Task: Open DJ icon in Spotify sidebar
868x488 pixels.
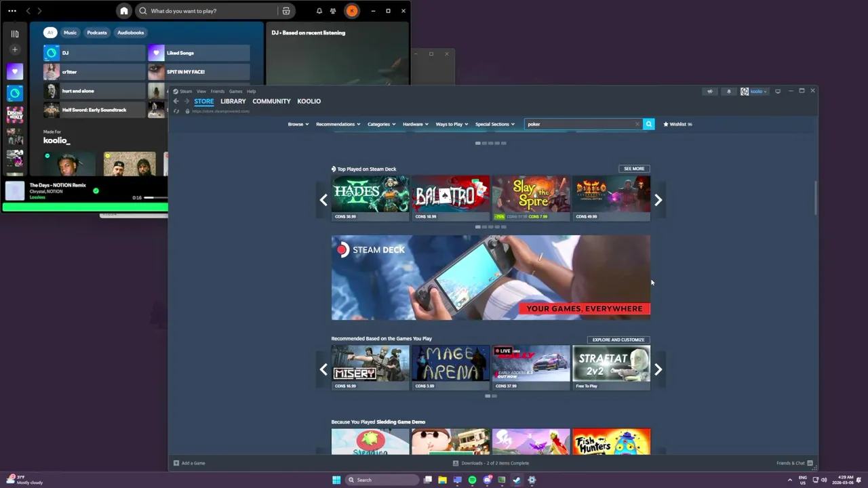Action: [15, 93]
